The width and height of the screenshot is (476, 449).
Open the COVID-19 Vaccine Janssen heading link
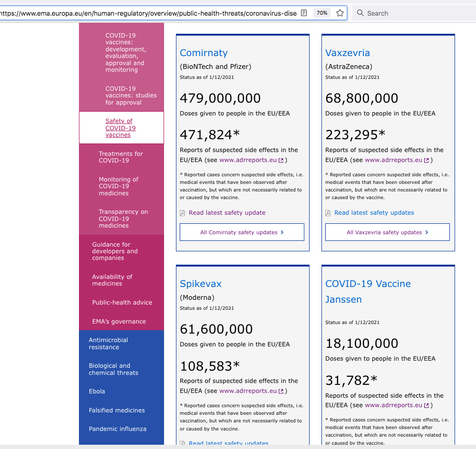(x=368, y=292)
